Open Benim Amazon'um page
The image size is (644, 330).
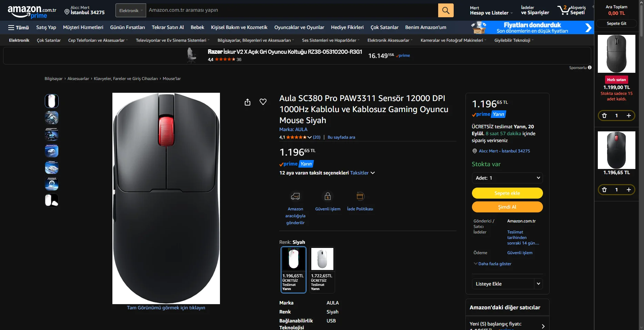coord(426,27)
